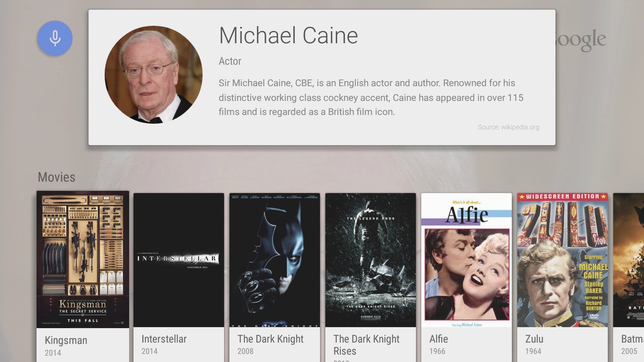Open The Dark Knight poster

pos(274,260)
